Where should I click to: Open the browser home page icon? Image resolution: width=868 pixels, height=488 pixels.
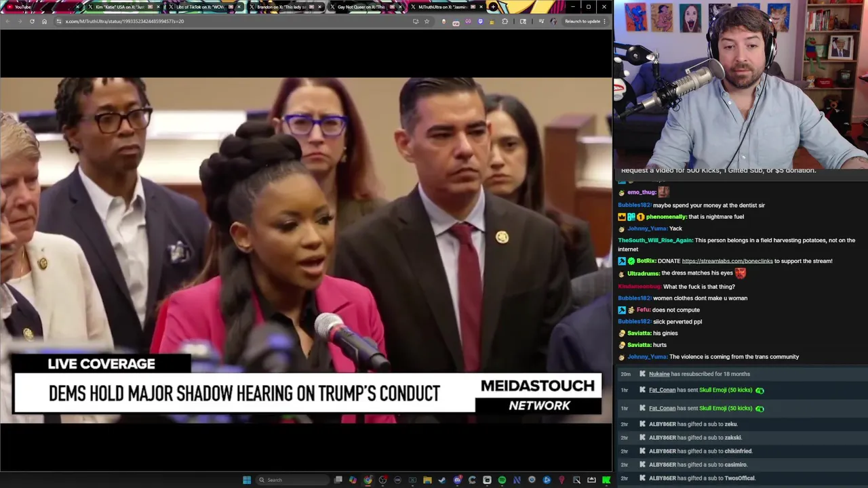pyautogui.click(x=44, y=21)
